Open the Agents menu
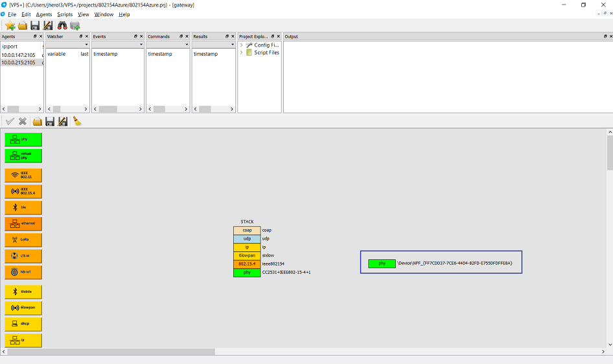The width and height of the screenshot is (613, 364). pyautogui.click(x=44, y=14)
